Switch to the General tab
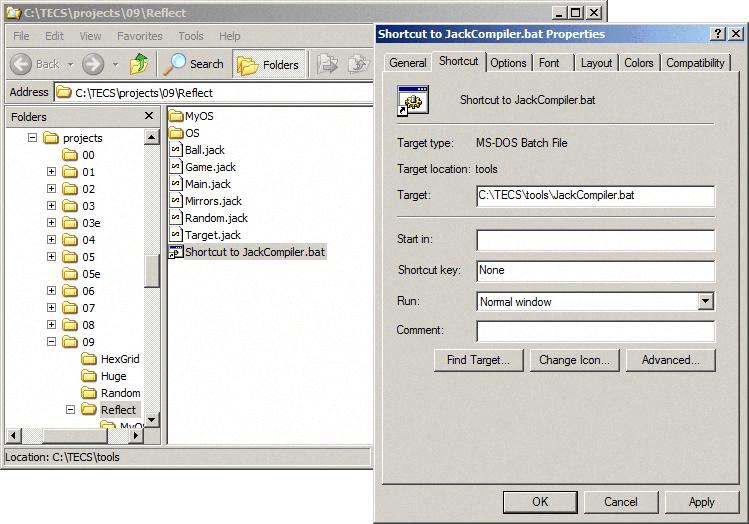 [408, 63]
